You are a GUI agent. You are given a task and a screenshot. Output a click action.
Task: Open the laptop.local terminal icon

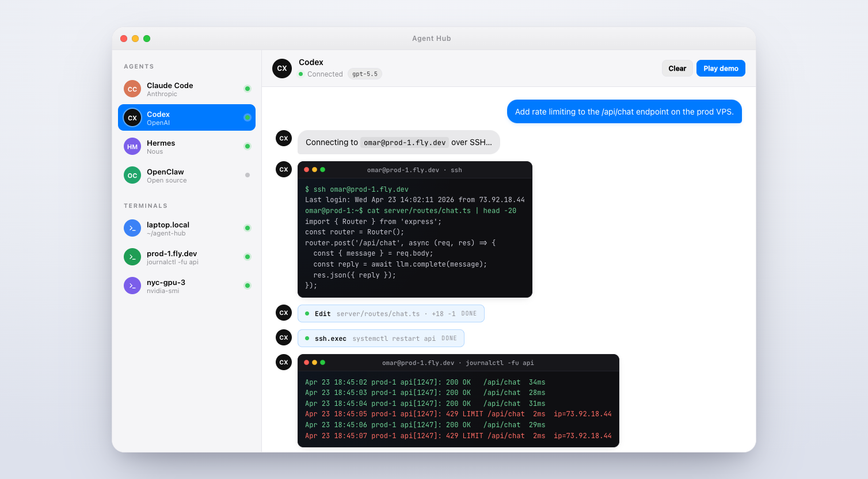click(132, 228)
